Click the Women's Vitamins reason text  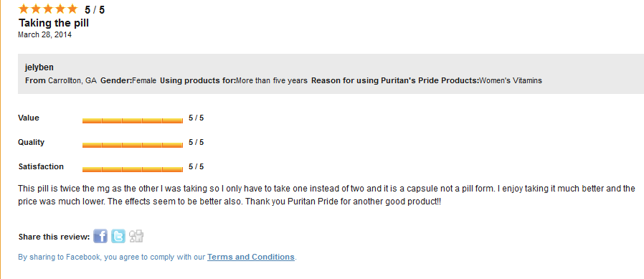[511, 81]
